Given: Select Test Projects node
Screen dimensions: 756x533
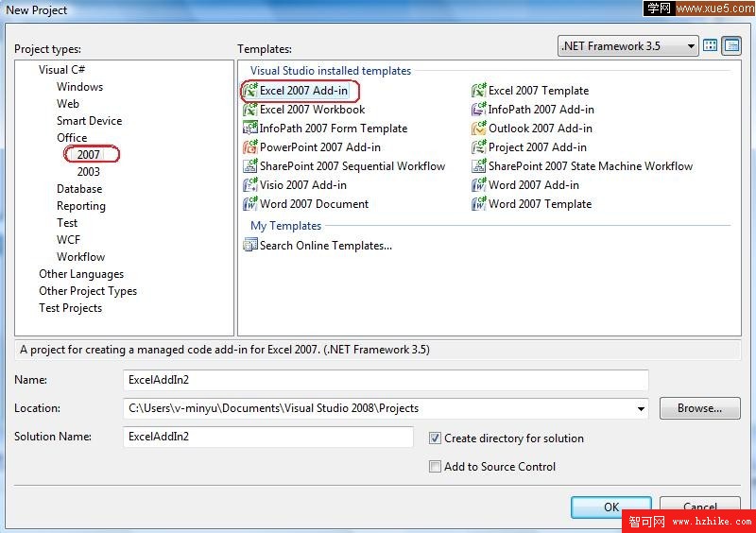Looking at the screenshot, I should [x=70, y=308].
